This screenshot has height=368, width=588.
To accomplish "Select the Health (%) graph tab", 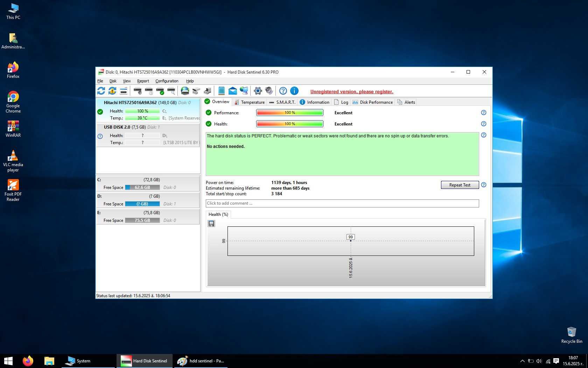I will [218, 214].
